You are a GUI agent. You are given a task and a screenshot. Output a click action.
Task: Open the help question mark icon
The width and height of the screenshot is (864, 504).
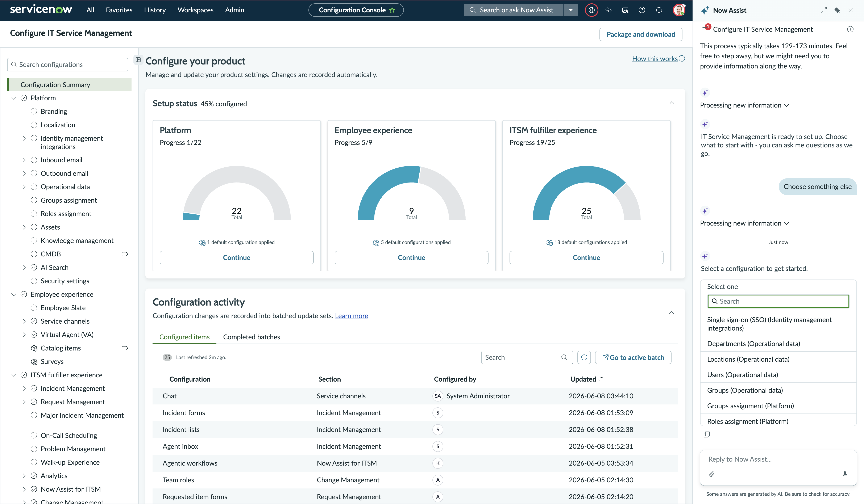[642, 10]
